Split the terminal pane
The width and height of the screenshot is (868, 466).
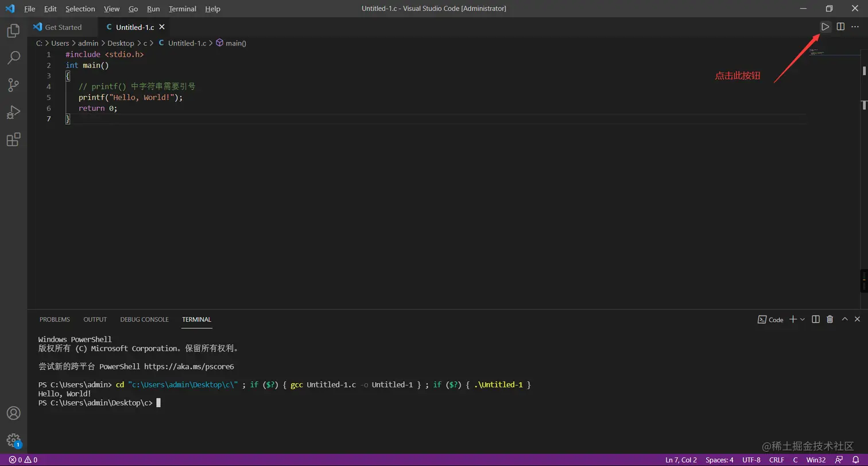(x=815, y=319)
